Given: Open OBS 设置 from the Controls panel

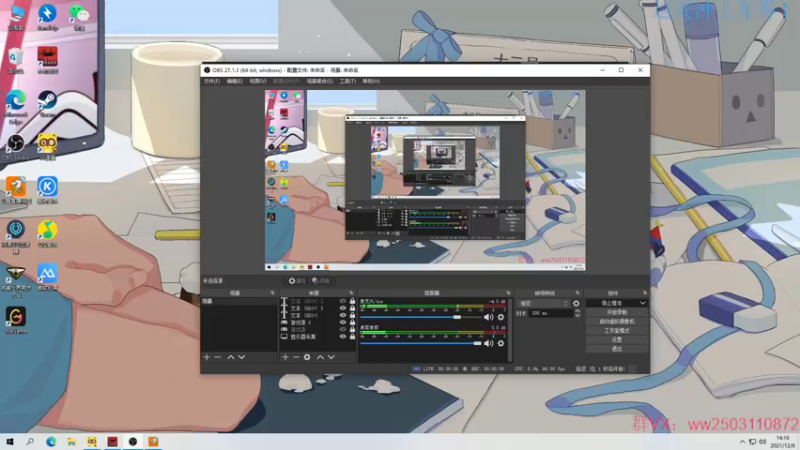Looking at the screenshot, I should [617, 340].
